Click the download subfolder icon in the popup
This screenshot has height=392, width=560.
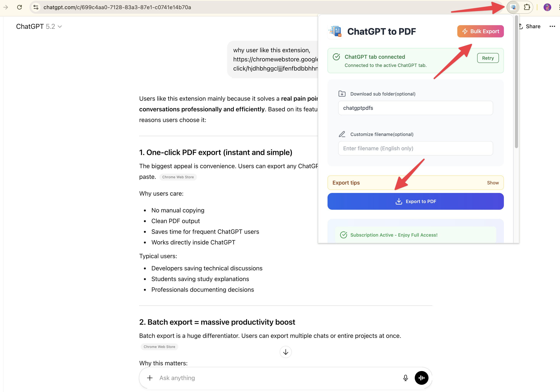click(x=342, y=94)
